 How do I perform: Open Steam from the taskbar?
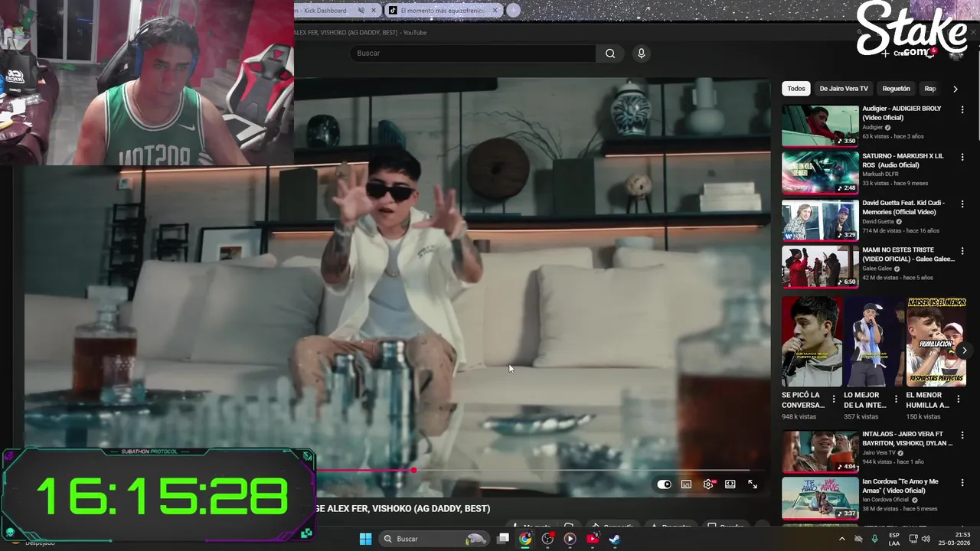pyautogui.click(x=614, y=539)
